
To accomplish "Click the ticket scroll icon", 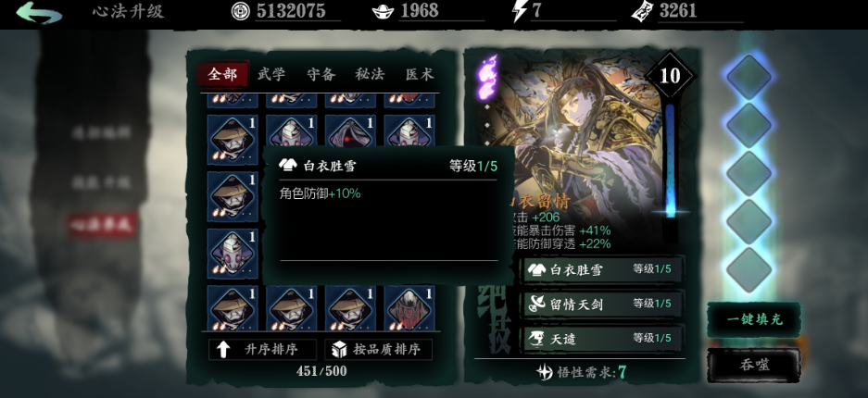I will [643, 11].
